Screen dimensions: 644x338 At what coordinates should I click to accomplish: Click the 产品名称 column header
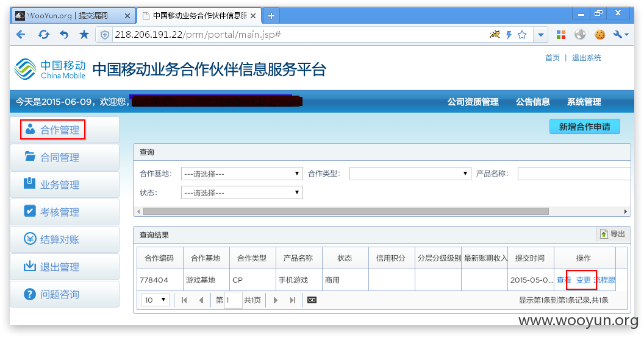pyautogui.click(x=298, y=258)
